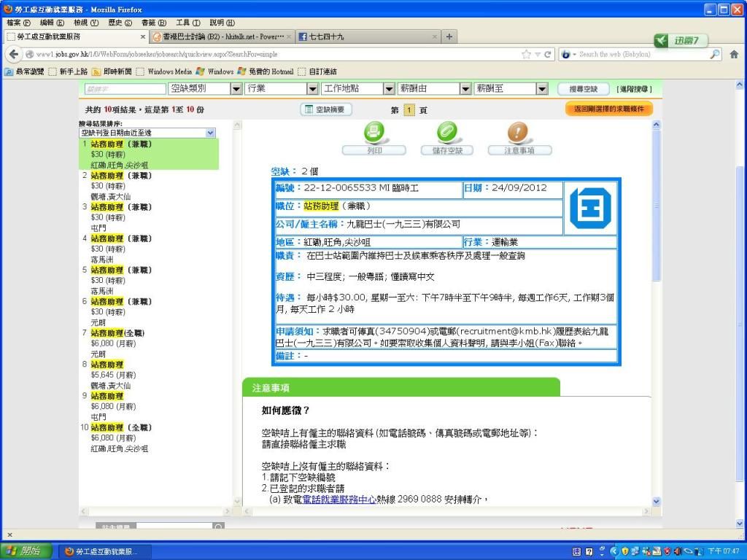Select result 3 站務助理 (兼職) in 屯門
747x560 pixels.
(149, 217)
